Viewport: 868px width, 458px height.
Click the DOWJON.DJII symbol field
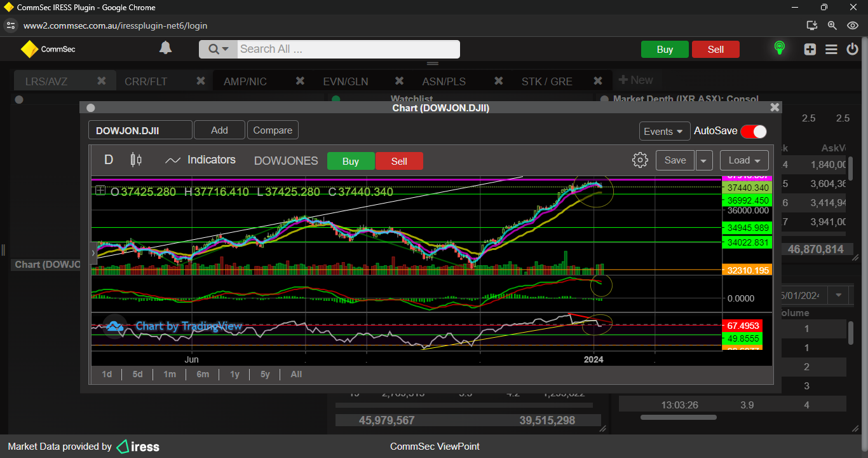coord(140,130)
